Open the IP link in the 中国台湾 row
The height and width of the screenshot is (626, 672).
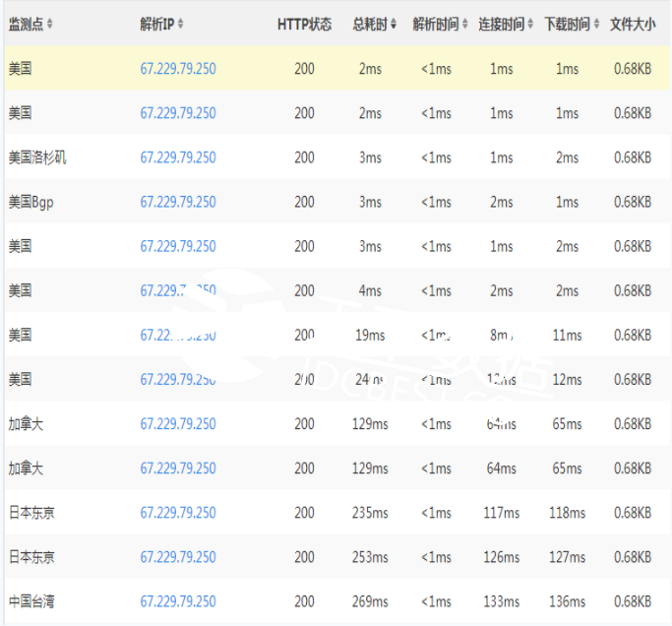click(x=178, y=601)
